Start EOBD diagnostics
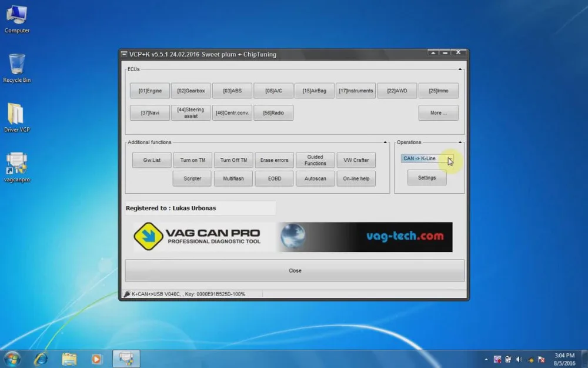 tap(274, 178)
